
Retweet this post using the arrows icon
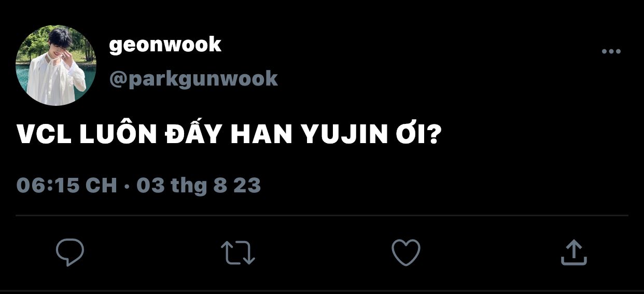coord(238,253)
